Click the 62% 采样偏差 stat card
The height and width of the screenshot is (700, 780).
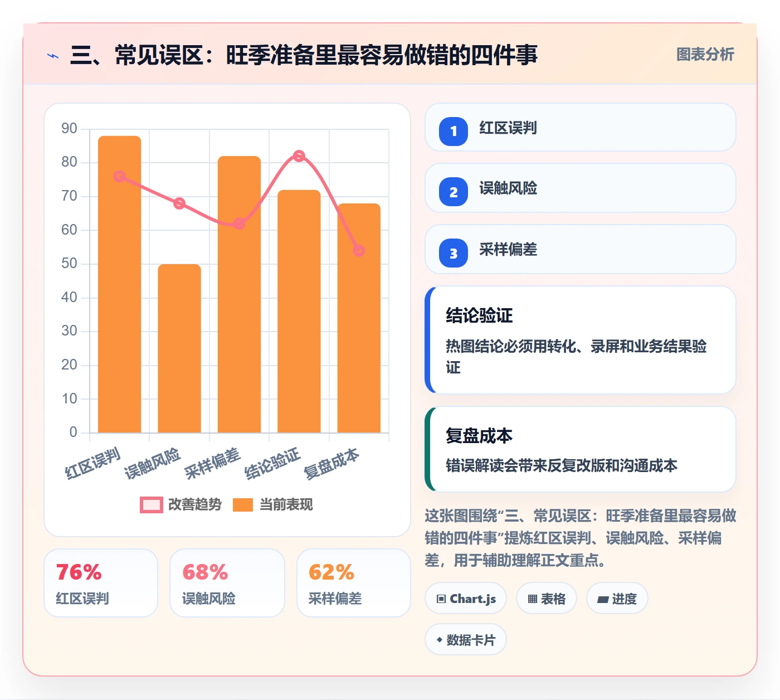pos(354,583)
